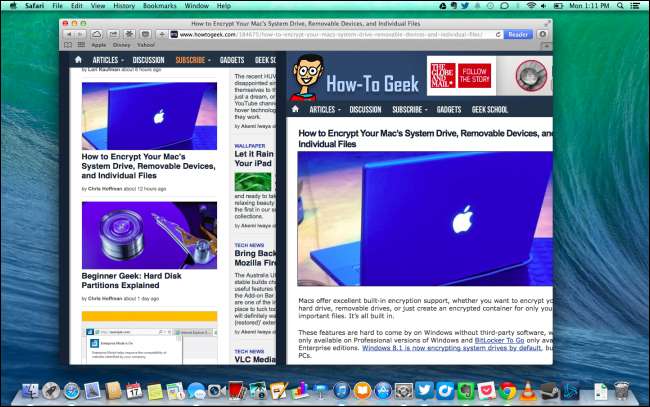
Task: Open VLC traffic cone icon in Dock
Action: pos(528,391)
